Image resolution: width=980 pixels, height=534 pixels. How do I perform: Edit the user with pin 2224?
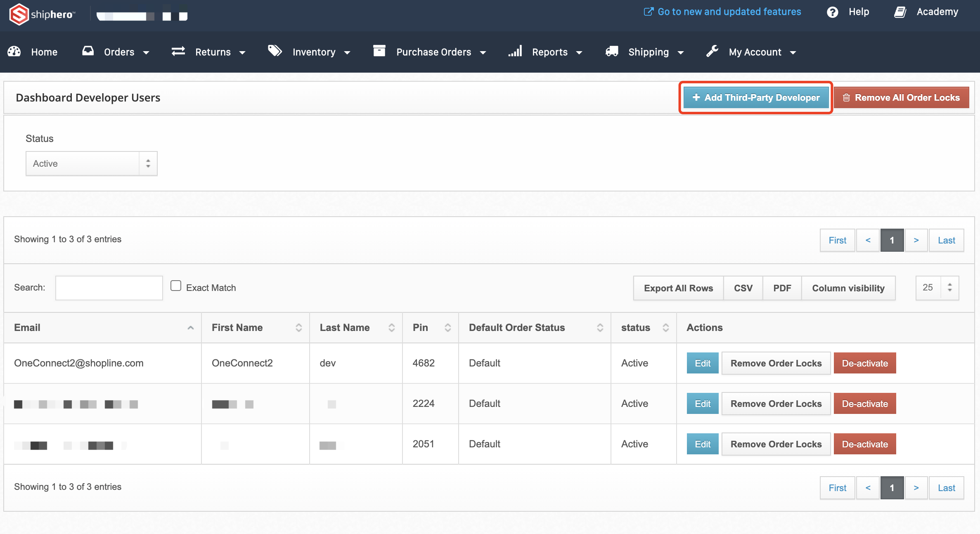click(x=703, y=404)
